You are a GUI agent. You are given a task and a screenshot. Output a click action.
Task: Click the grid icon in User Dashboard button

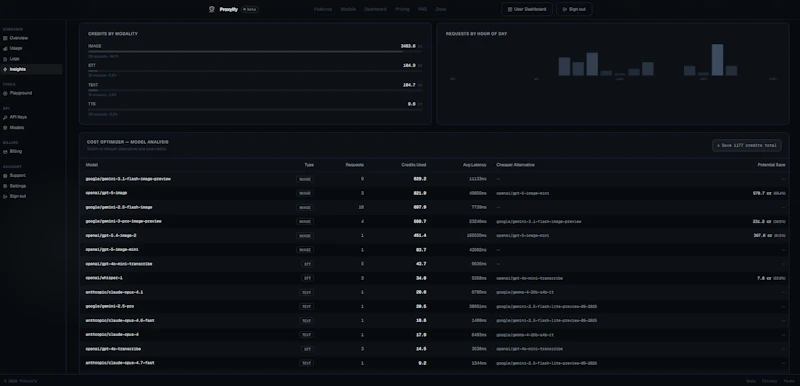510,9
